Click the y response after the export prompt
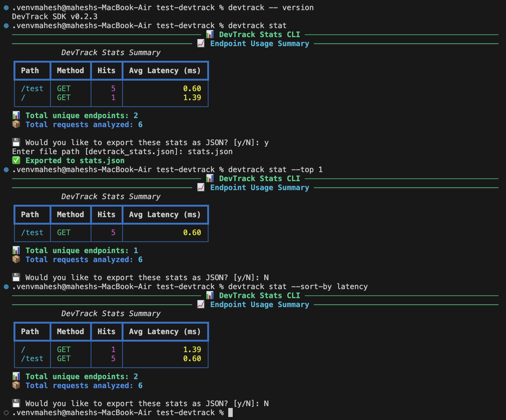The width and height of the screenshot is (506, 420). 267,142
